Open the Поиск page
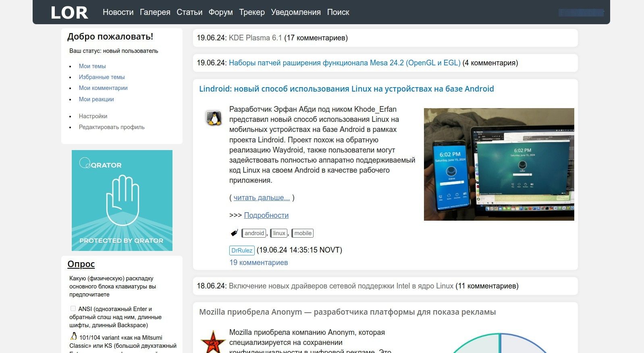Screen dimensions: 644x353 pyautogui.click(x=338, y=12)
